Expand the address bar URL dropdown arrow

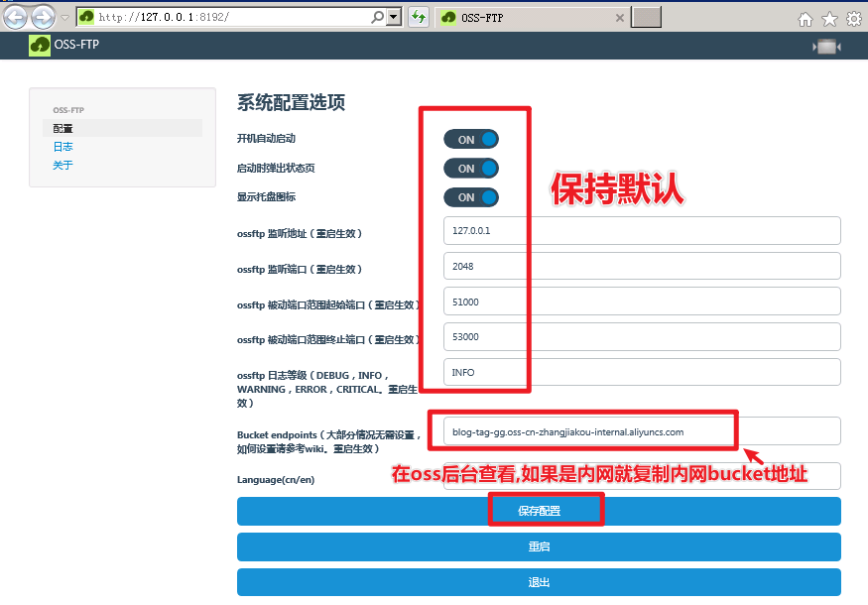[x=394, y=18]
